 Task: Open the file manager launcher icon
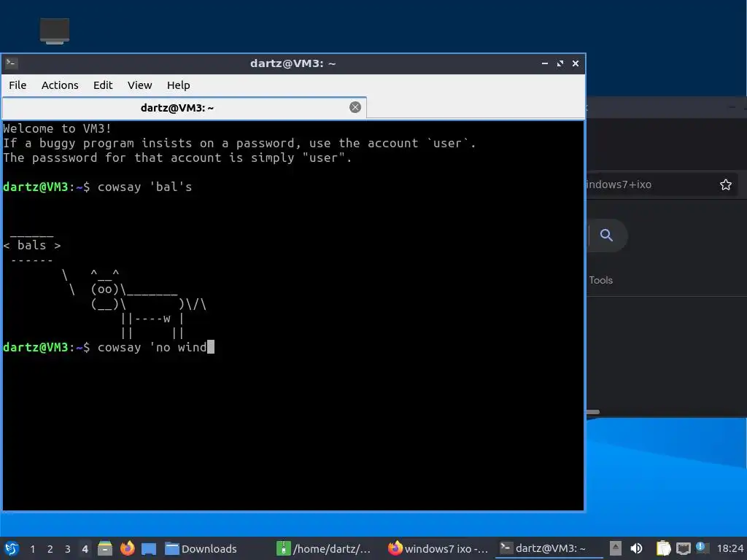[105, 548]
